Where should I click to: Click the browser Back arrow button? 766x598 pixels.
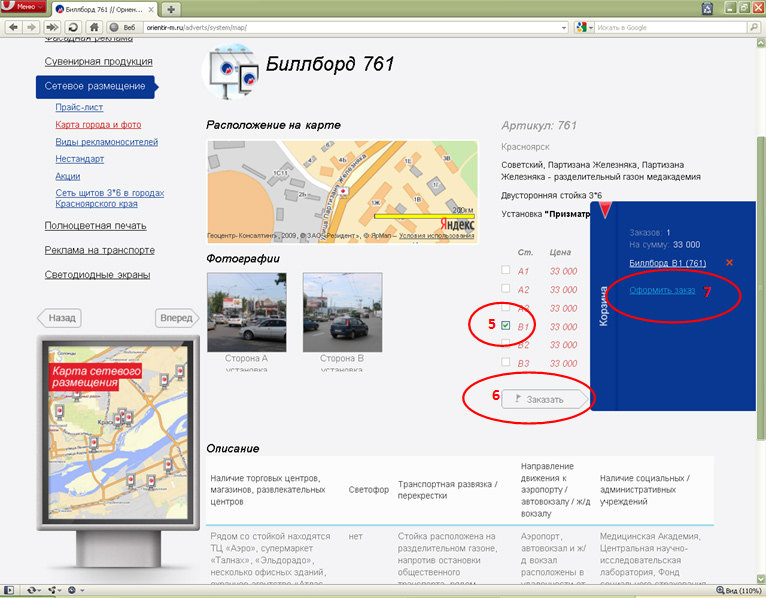tap(15, 27)
